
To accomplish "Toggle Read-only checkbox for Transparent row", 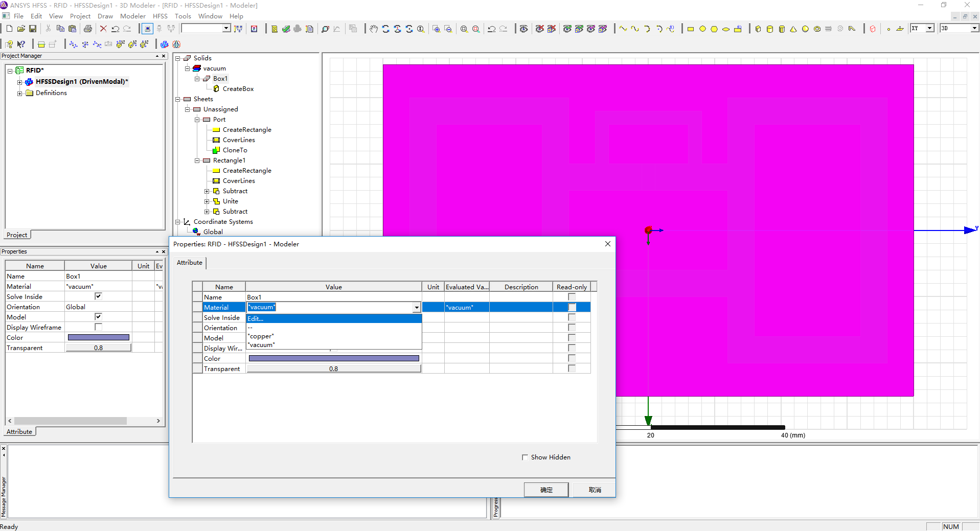I will click(x=572, y=368).
